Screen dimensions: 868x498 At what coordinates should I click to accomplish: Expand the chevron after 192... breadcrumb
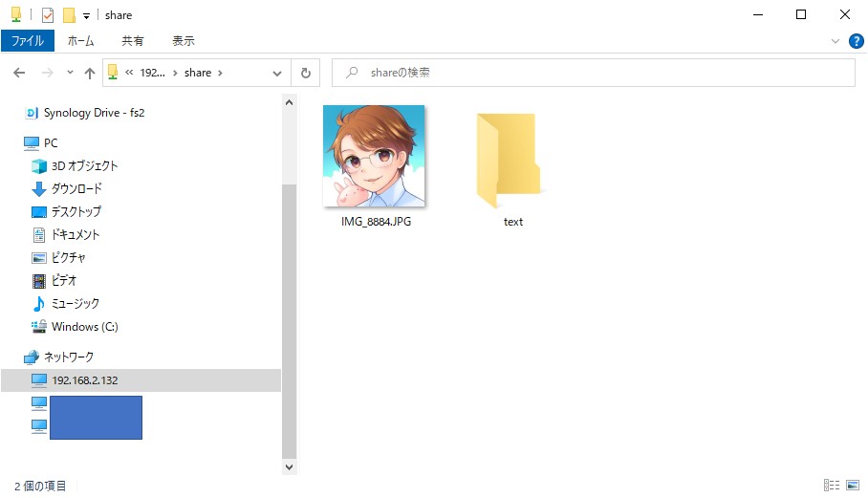175,73
